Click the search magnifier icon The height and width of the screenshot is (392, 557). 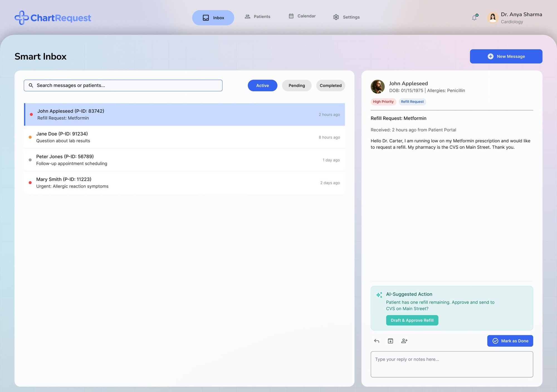31,85
